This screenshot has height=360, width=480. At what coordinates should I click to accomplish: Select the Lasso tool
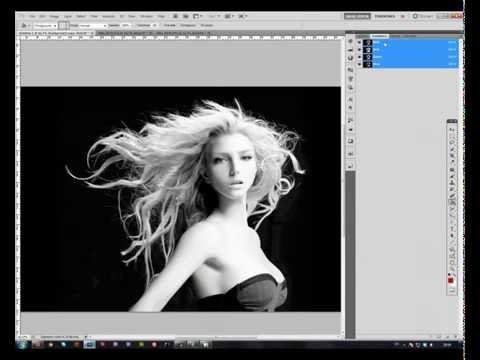coord(452,142)
